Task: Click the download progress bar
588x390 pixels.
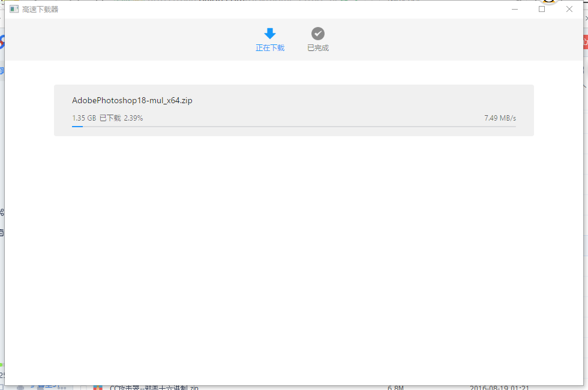Action: (x=293, y=127)
